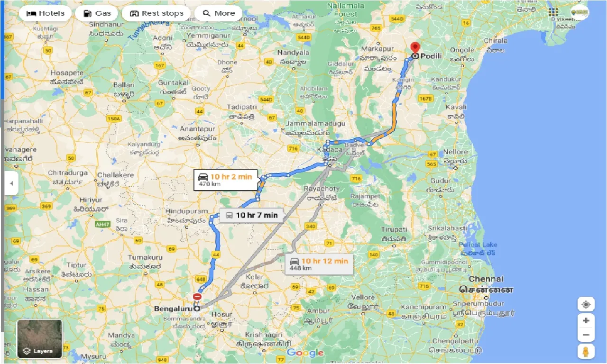Select the Rest stops filter chip
Screen dimensions: 607x364
coord(156,13)
